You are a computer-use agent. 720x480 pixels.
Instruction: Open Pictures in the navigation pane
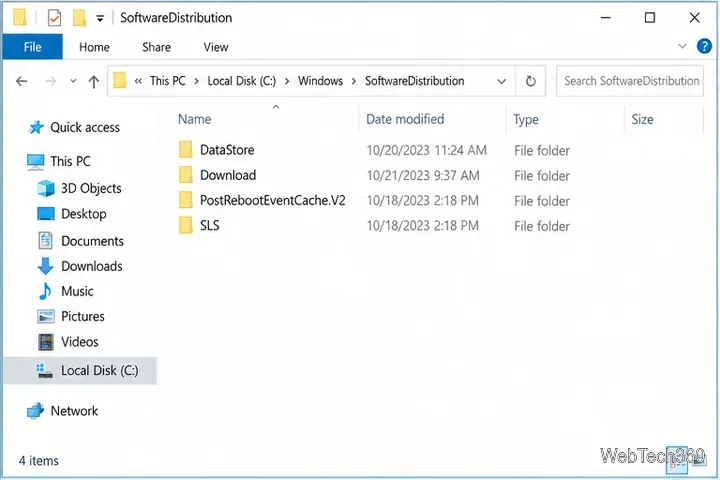pos(83,316)
